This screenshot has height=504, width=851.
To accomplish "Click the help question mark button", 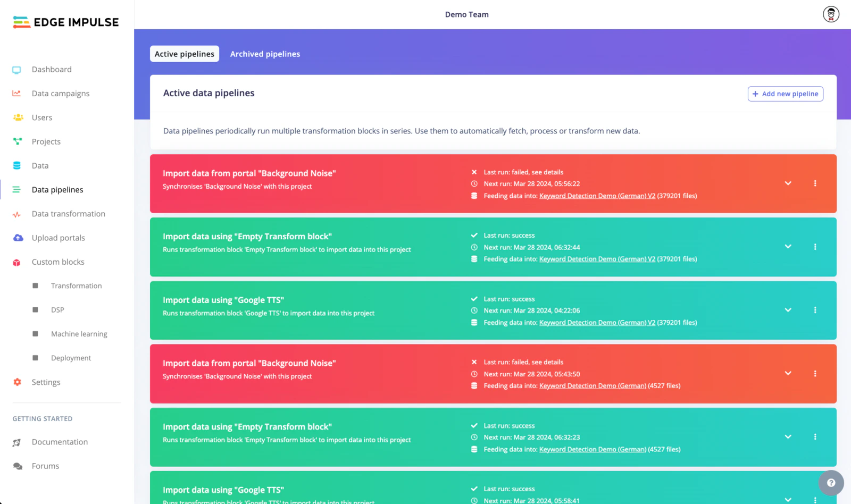I will [x=831, y=483].
